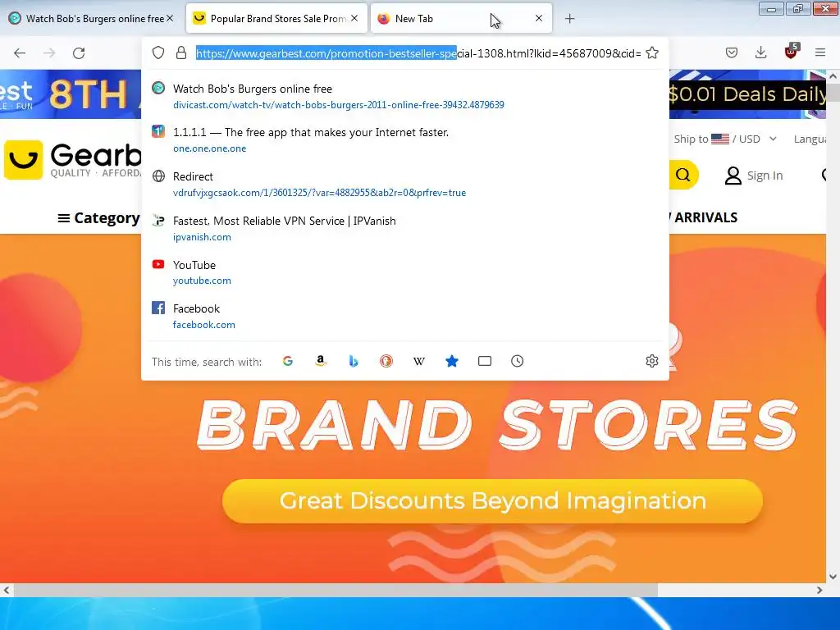
Task: Click the URL address bar field
Action: click(x=418, y=53)
